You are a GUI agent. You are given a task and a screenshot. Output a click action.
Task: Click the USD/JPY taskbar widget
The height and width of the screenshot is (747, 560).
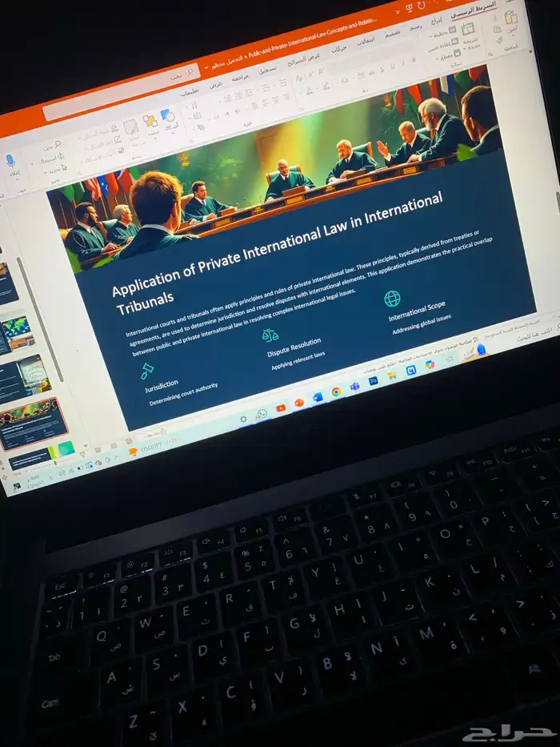click(152, 446)
